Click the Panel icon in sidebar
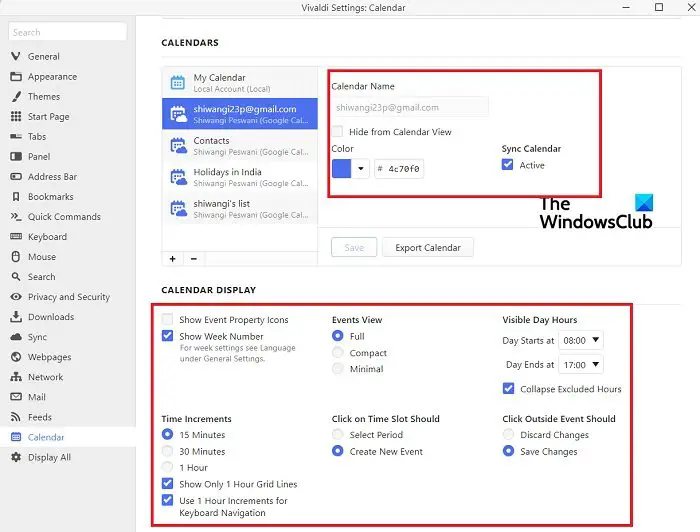This screenshot has height=532, width=700. coord(16,156)
